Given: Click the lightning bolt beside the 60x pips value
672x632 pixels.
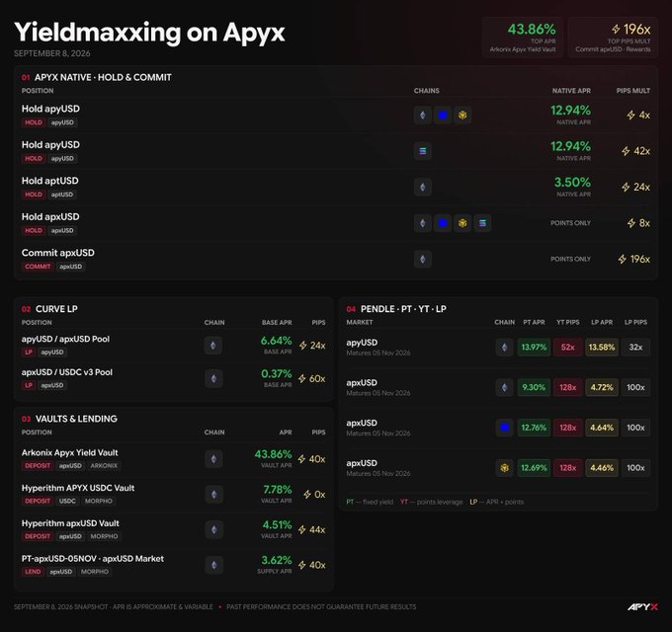Looking at the screenshot, I should click(302, 379).
